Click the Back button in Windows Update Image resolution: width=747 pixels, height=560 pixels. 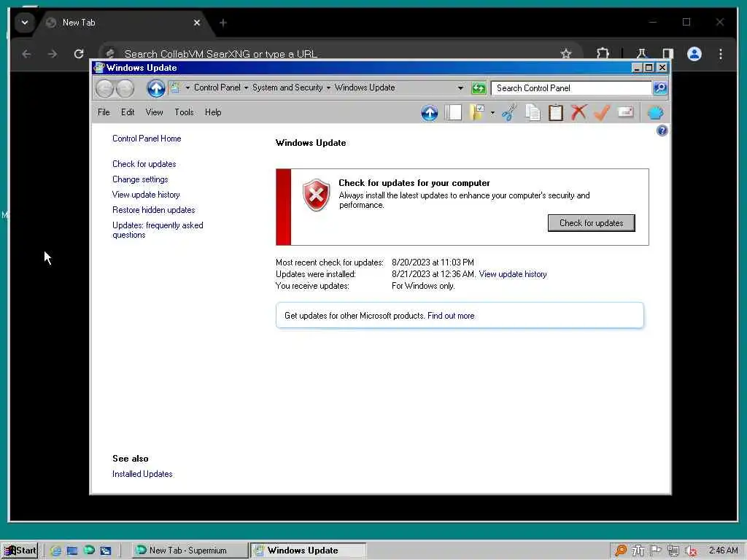[x=105, y=88]
